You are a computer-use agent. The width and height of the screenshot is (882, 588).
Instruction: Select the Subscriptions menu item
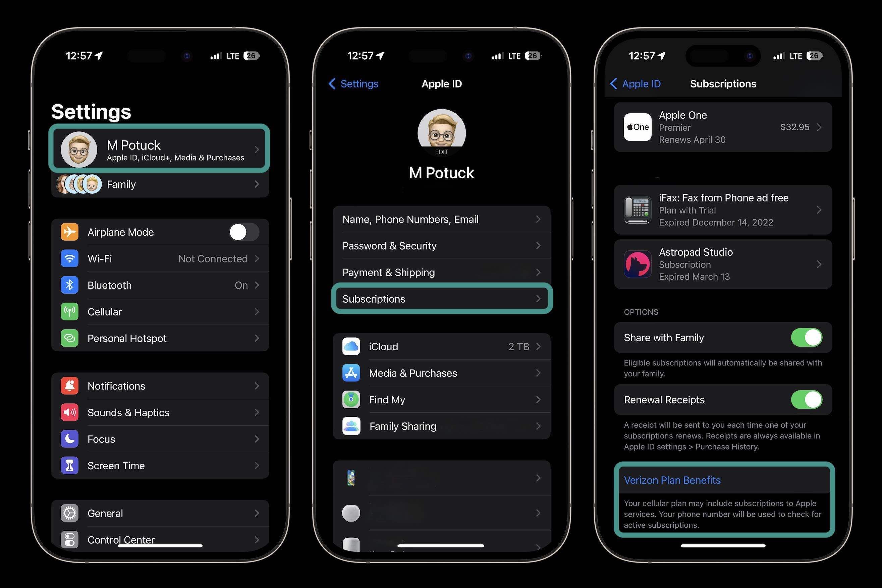[x=441, y=299]
